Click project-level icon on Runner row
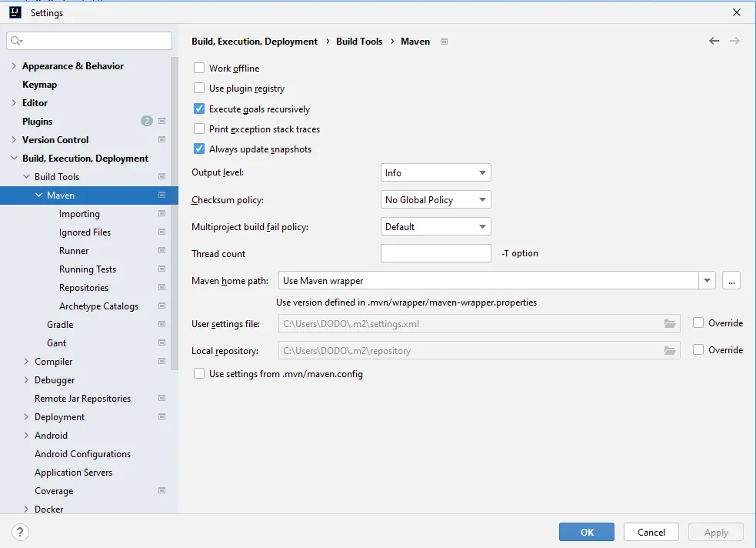The image size is (756, 548). [x=162, y=250]
